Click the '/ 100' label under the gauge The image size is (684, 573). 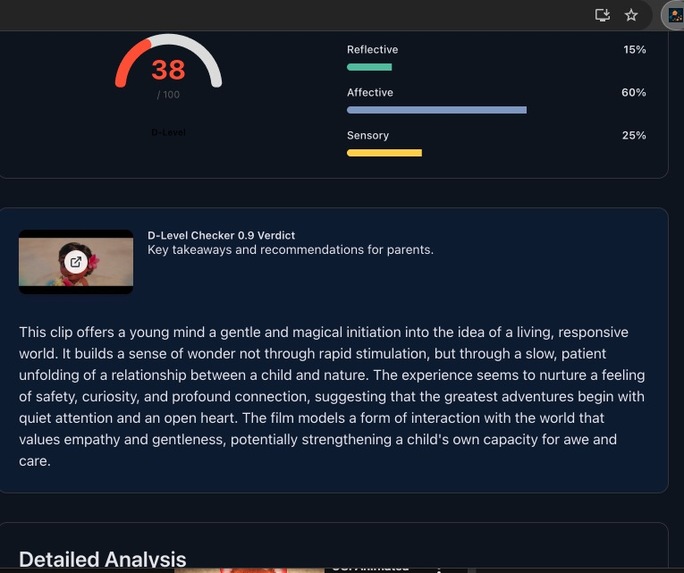pos(168,95)
